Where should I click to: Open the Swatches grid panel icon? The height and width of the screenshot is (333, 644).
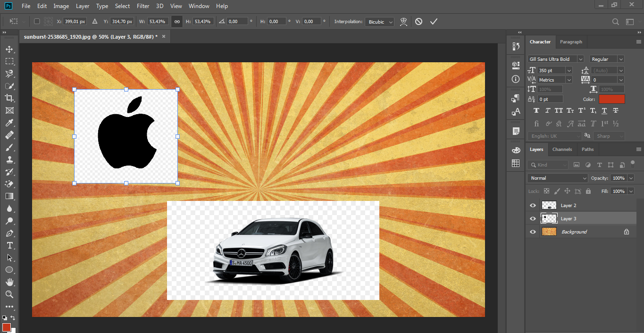point(516,163)
